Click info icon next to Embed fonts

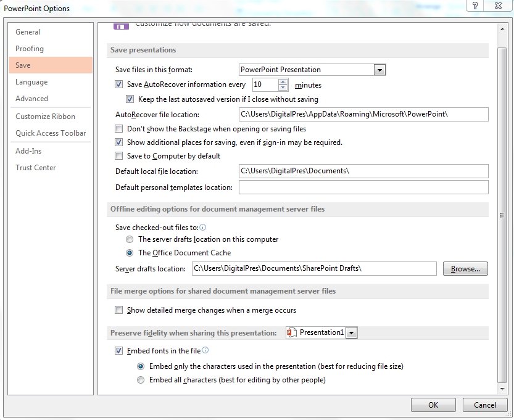click(205, 350)
